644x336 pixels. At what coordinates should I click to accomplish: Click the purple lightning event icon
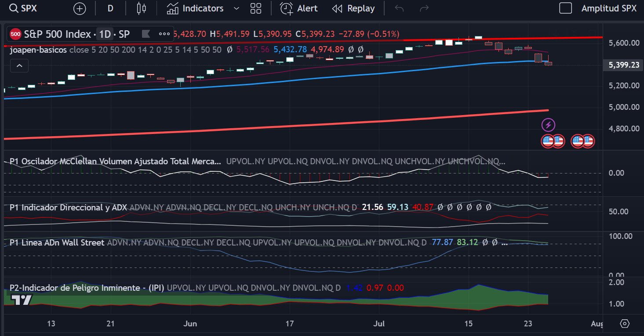tap(548, 125)
